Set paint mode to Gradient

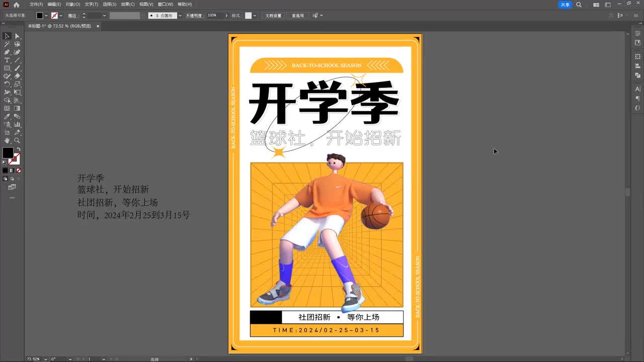12,171
